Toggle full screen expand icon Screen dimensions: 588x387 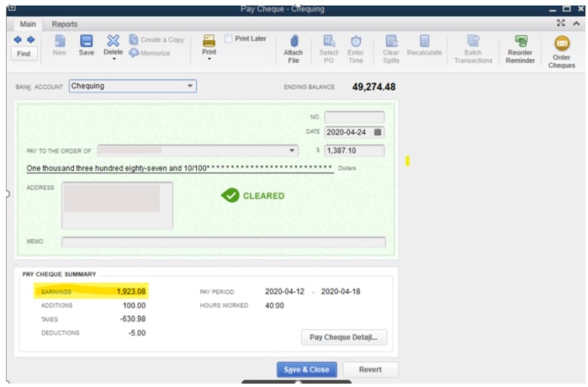coord(561,24)
